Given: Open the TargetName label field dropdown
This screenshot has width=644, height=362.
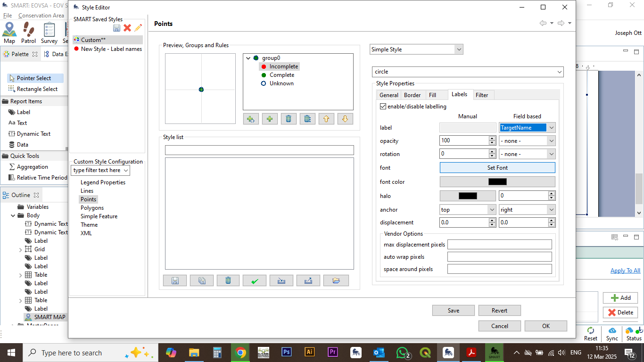Looking at the screenshot, I should tap(551, 128).
